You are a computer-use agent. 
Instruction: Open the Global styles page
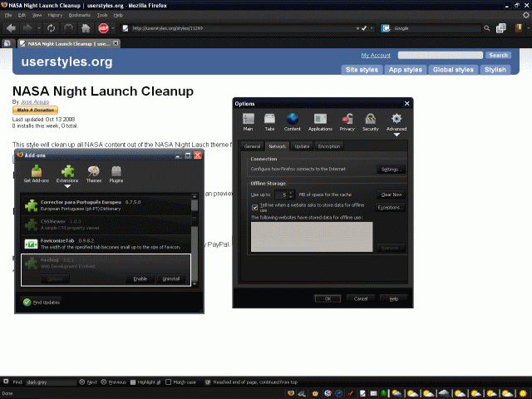(453, 70)
